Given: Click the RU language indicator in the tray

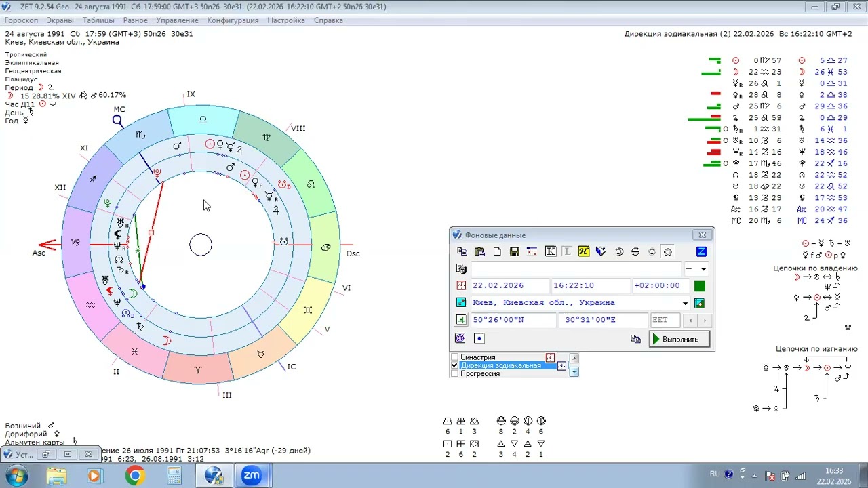Looking at the screenshot, I should (x=715, y=474).
